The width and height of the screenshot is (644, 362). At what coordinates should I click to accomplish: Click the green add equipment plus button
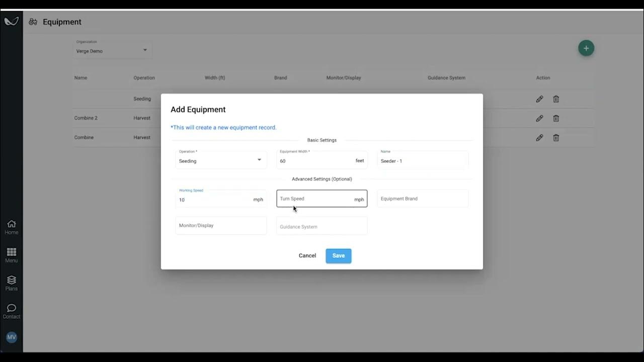586,48
